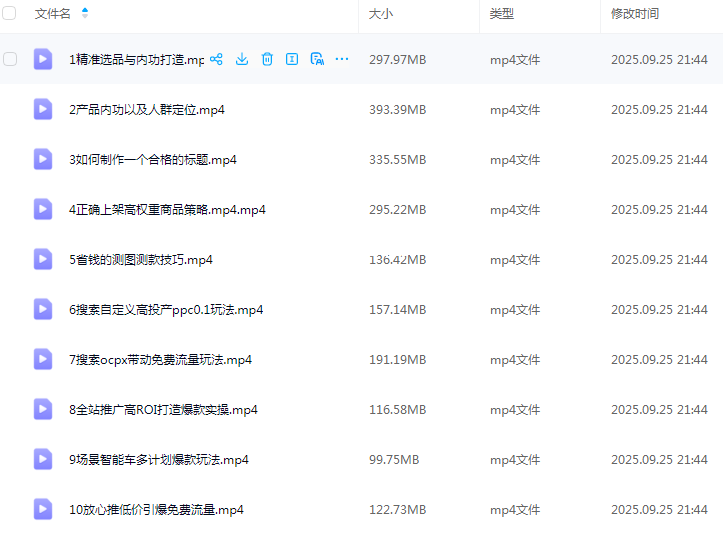Tick the select-all checkbox in header
Image resolution: width=723 pixels, height=549 pixels.
coord(10,14)
